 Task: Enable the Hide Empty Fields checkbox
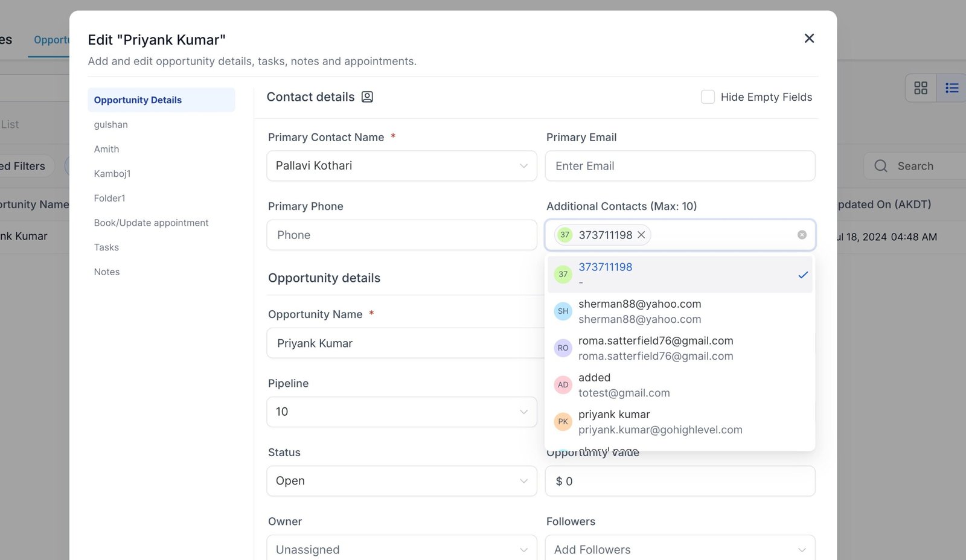pos(708,97)
